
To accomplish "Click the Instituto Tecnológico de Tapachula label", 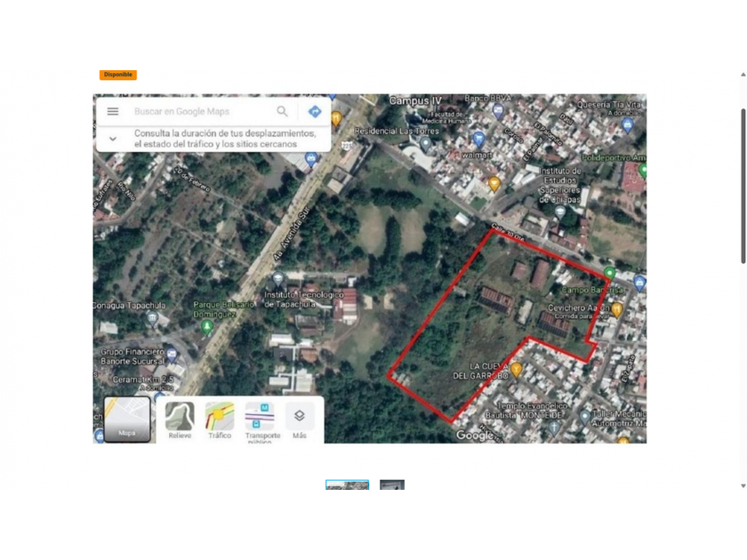I will point(304,299).
